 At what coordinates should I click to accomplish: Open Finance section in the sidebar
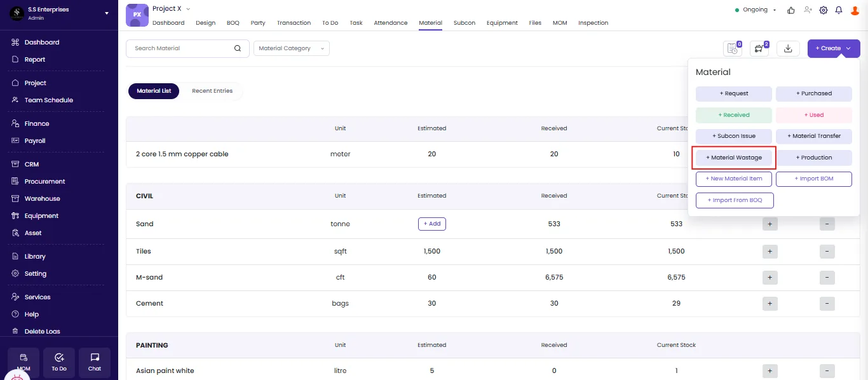[37, 124]
